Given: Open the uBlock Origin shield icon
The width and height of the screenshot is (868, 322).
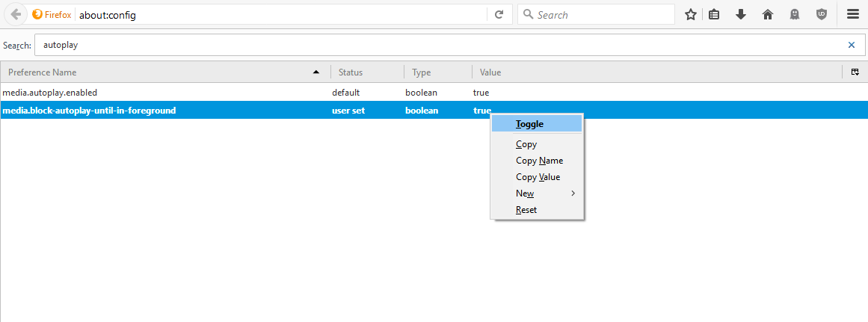Looking at the screenshot, I should pos(822,15).
